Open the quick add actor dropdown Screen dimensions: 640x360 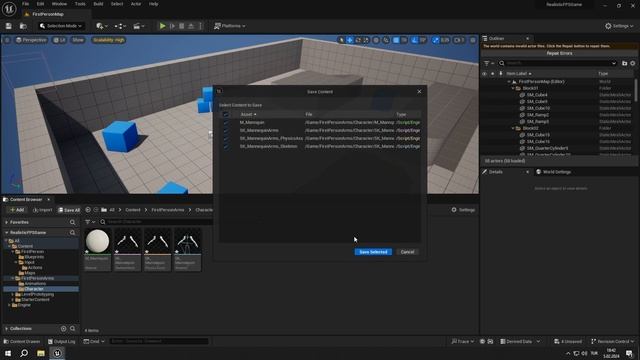(x=101, y=26)
